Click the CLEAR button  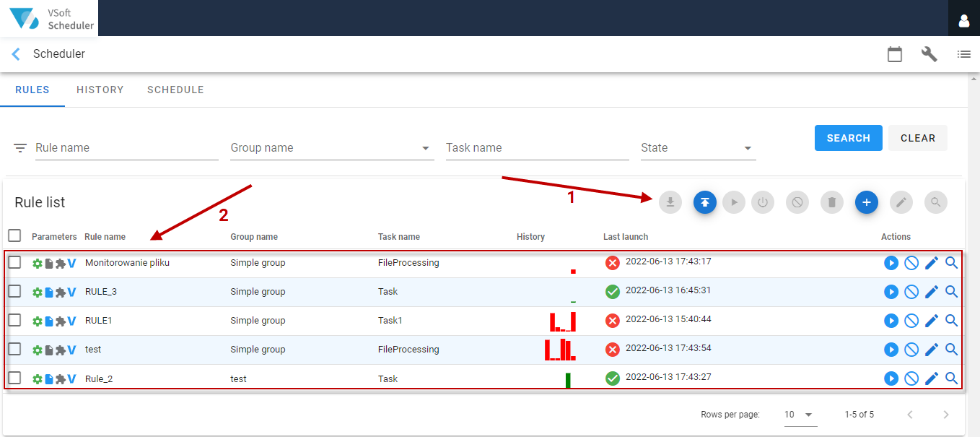(918, 138)
